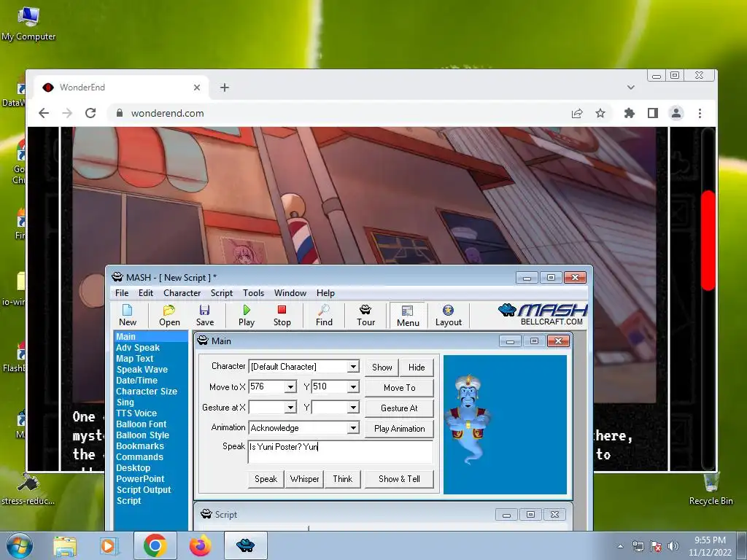Screen dimensions: 747x560
Task: Stop playback with the red Stop icon
Action: coord(282,315)
